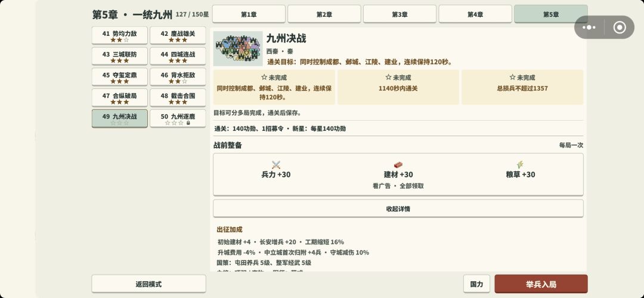The image size is (644, 298).
Task: Click the 九州决战 level heading
Action: tap(286, 39)
